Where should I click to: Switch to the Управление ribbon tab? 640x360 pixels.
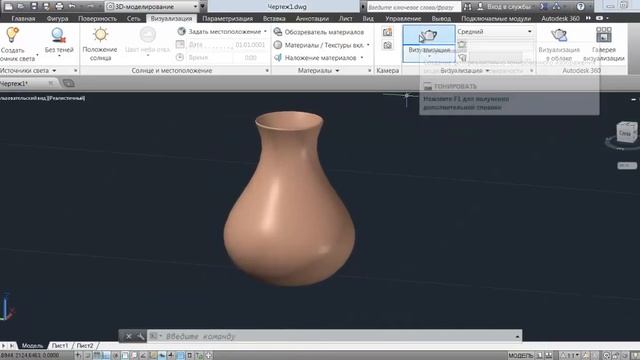[403, 18]
